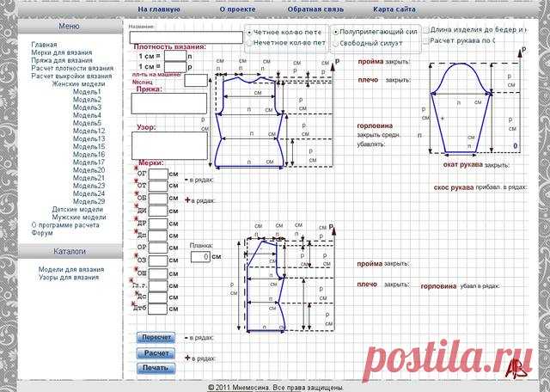Select Модель3 in the side menu
Image resolution: width=550 pixels, height=392 pixels.
87,107
